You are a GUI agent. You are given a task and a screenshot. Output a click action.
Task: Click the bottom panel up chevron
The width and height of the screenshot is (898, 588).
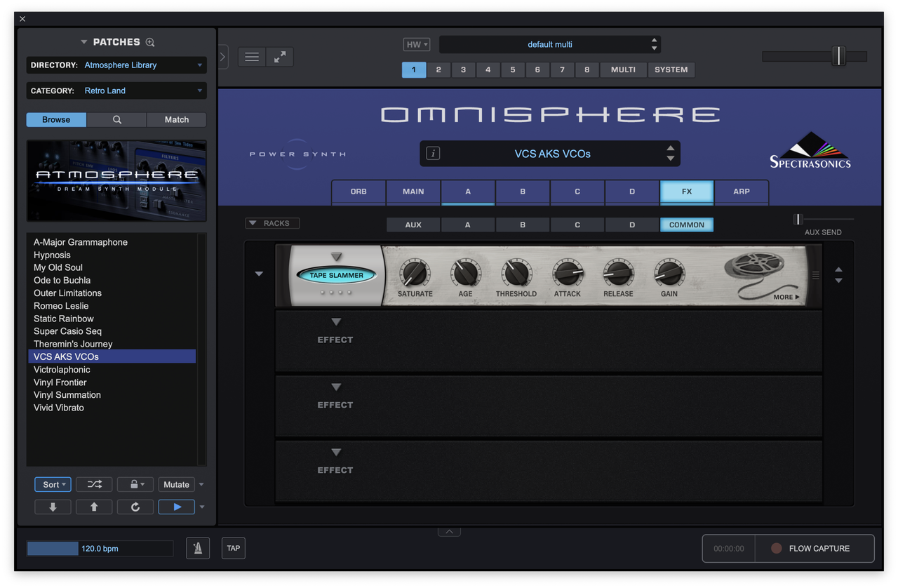449,532
